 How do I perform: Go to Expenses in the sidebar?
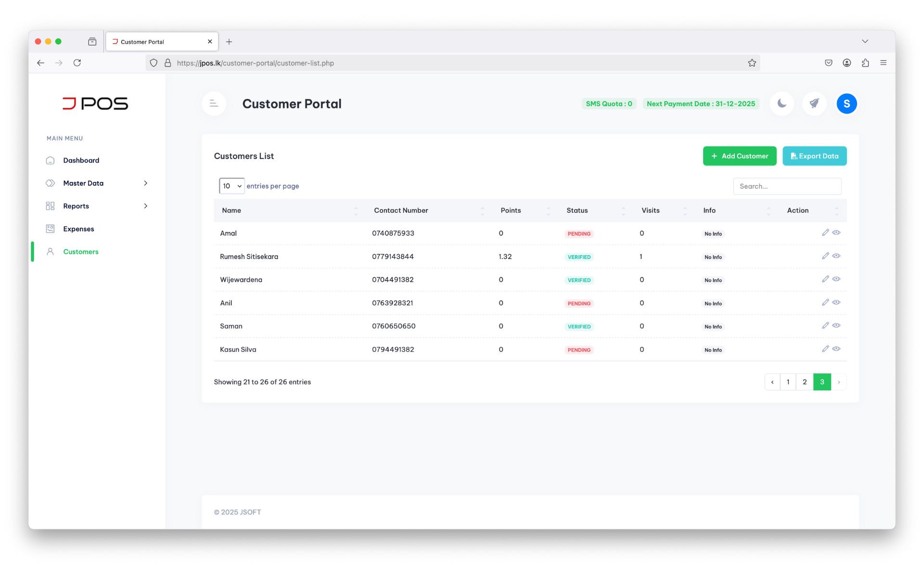[x=78, y=229]
